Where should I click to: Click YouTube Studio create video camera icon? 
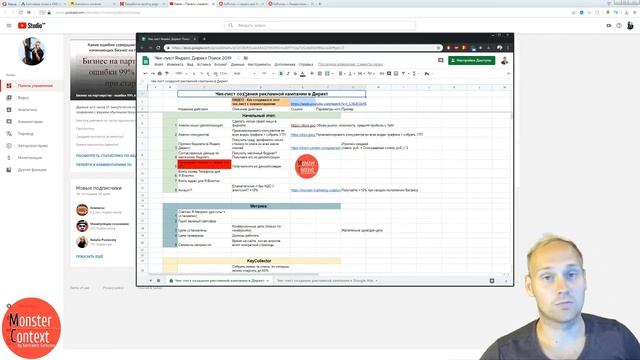(x=609, y=25)
